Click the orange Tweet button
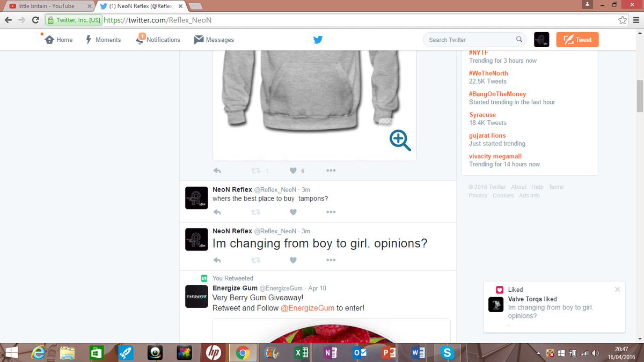Viewport: 644px width, 362px height. click(577, 39)
